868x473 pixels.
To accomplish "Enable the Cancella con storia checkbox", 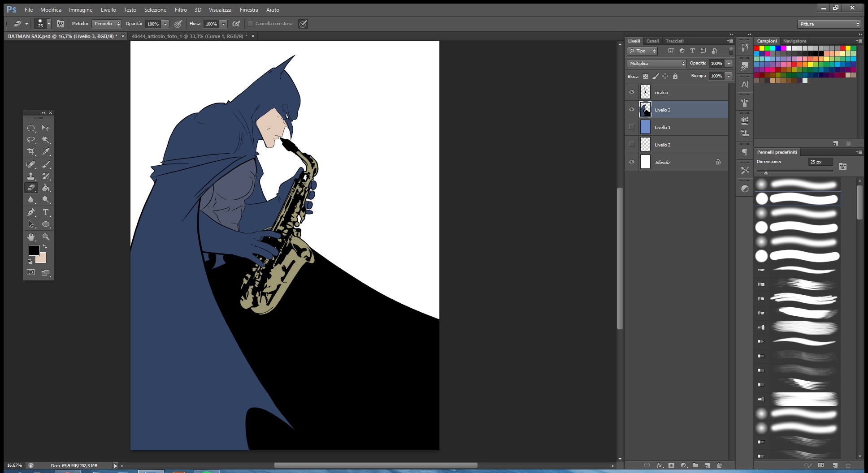I will coord(250,24).
